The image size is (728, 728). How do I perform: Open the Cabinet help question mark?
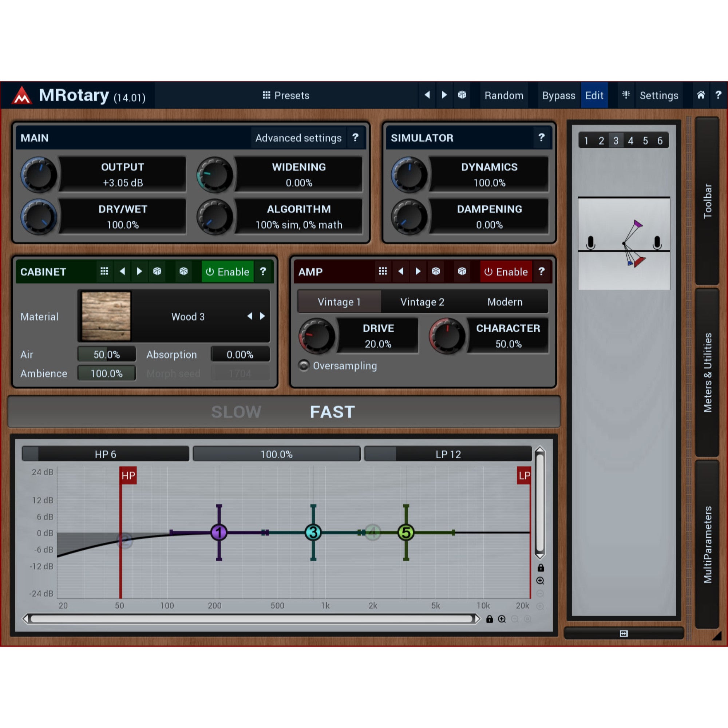[x=263, y=271]
